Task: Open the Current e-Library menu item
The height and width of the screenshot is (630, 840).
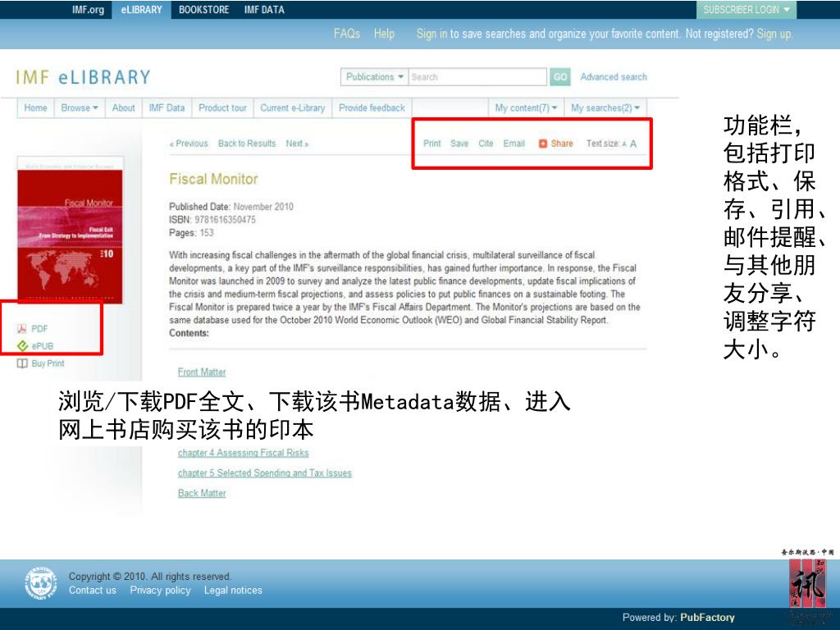Action: [x=293, y=107]
